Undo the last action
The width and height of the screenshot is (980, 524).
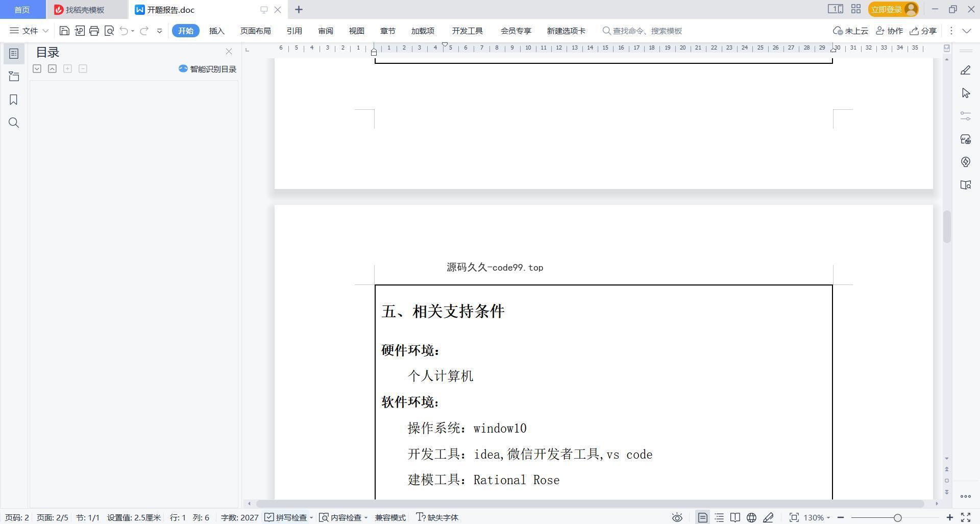124,31
